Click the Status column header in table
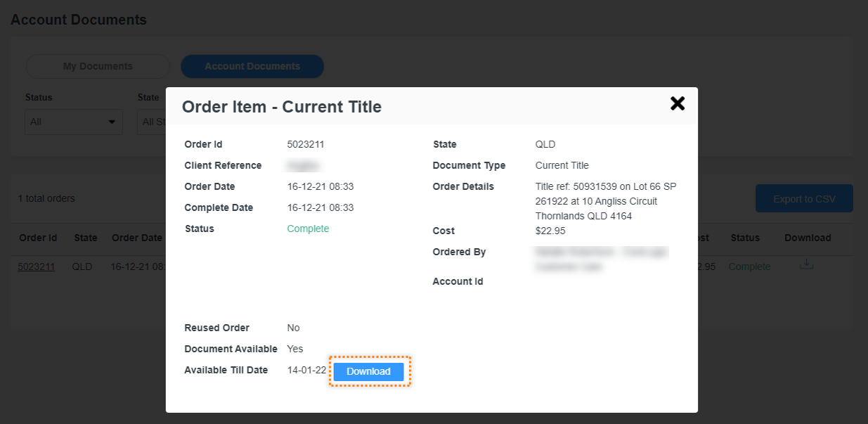Screen dimensions: 868x424 745,238
